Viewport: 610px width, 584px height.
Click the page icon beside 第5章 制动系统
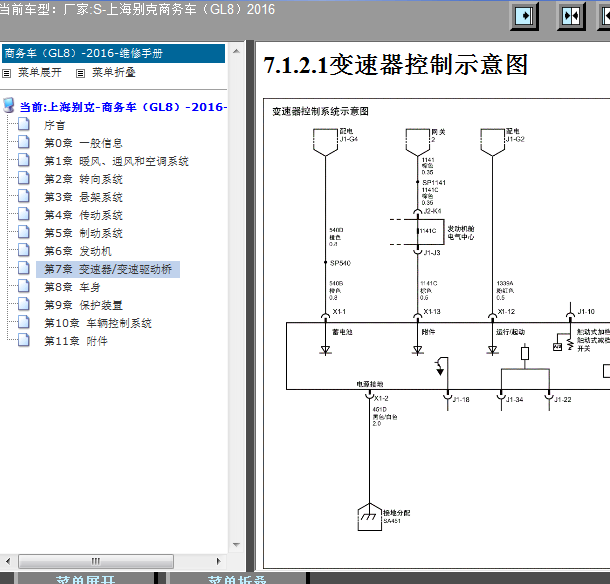click(x=24, y=232)
